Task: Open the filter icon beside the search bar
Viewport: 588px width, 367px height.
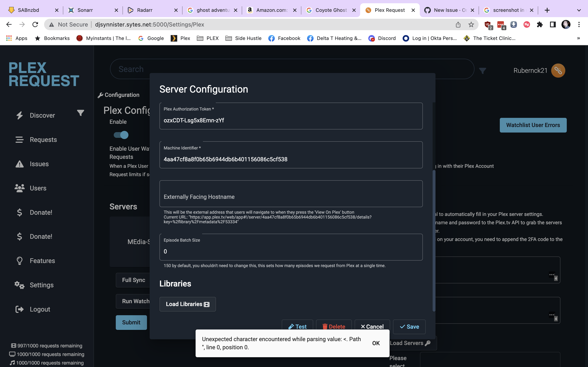Action: pyautogui.click(x=483, y=70)
